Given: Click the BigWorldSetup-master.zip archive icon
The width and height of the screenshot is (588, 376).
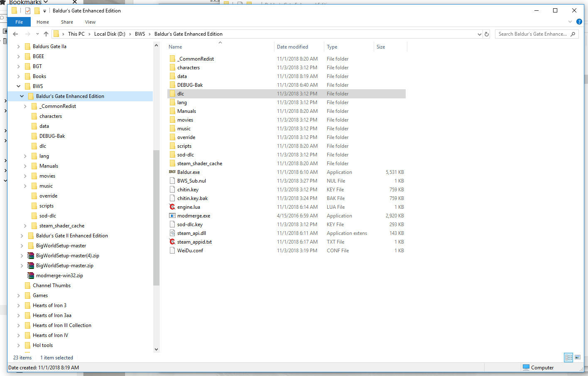Looking at the screenshot, I should [30, 266].
